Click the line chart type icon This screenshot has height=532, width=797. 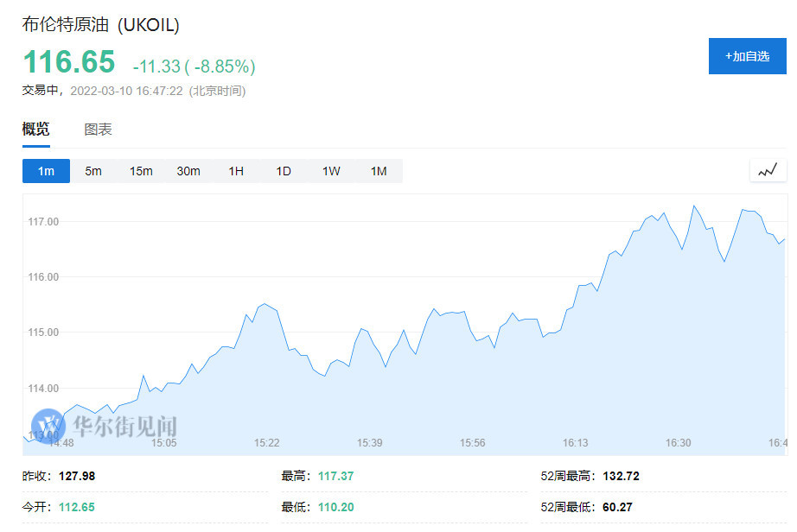point(768,170)
